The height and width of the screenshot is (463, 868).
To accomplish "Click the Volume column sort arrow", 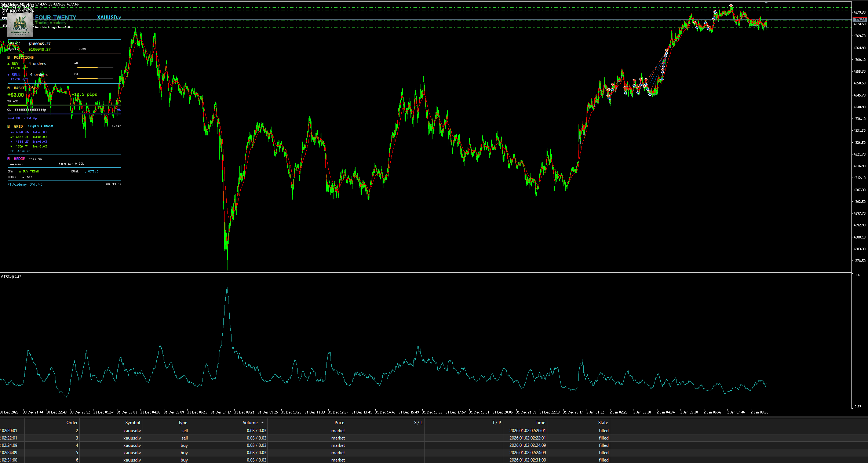I will [x=262, y=423].
